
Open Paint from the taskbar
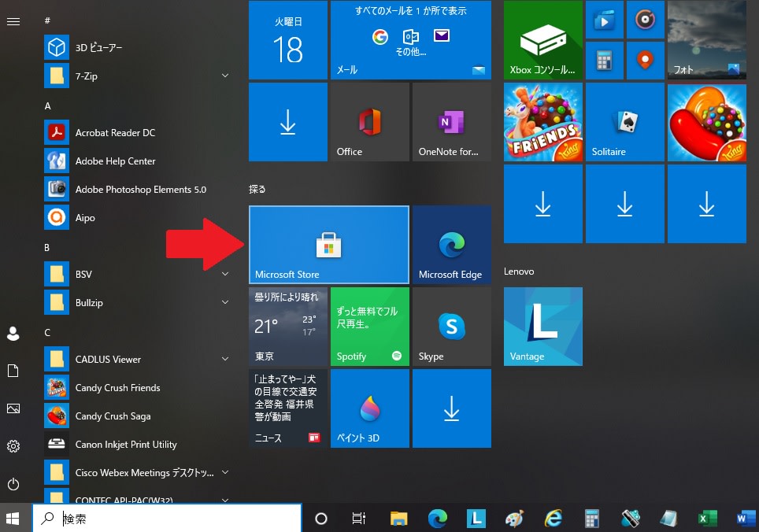click(515, 519)
